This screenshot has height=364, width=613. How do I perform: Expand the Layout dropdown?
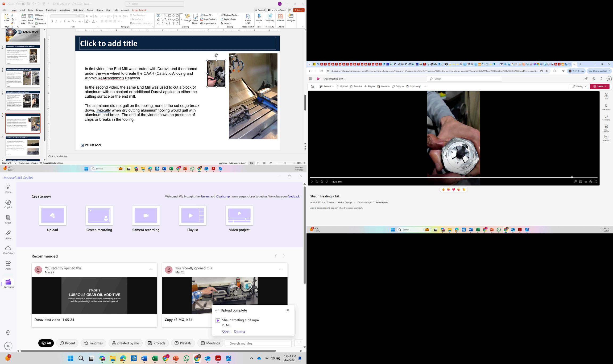click(41, 15)
